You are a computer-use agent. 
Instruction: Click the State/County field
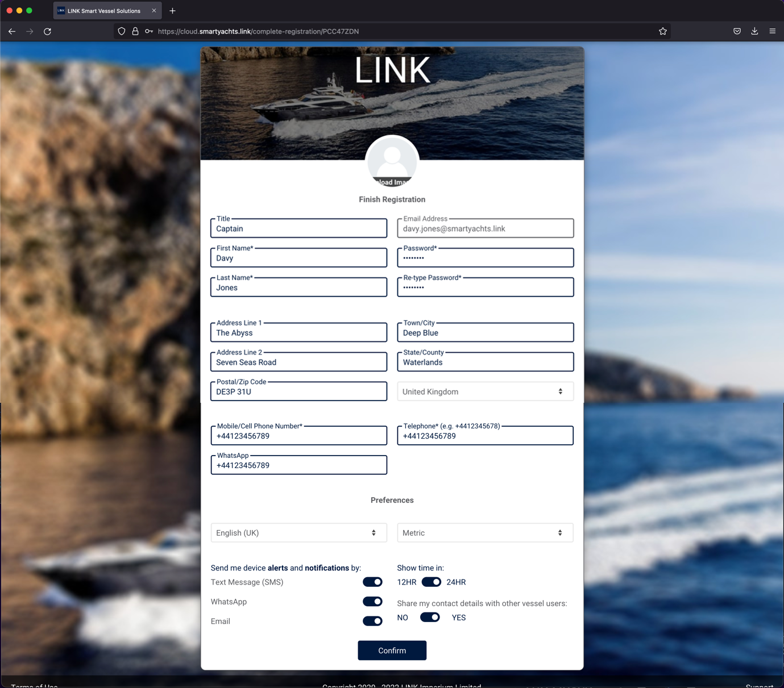(x=485, y=362)
